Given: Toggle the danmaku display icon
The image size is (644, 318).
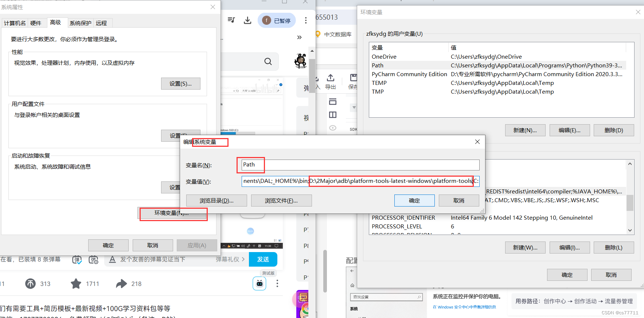Looking at the screenshot, I should [x=77, y=260].
